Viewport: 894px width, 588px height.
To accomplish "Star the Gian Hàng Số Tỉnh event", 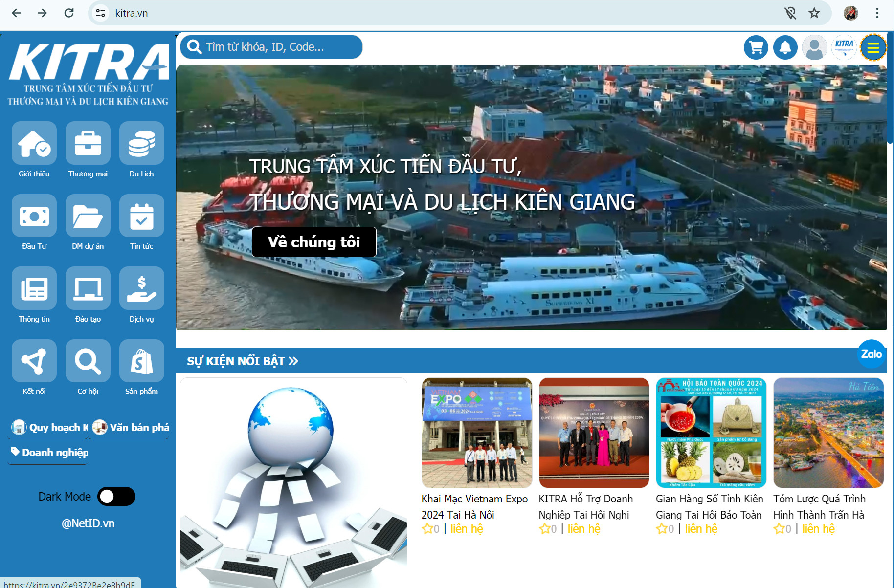I will (x=661, y=528).
